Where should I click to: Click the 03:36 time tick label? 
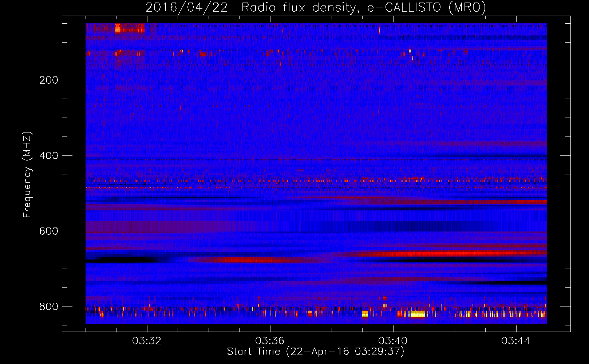[270, 341]
